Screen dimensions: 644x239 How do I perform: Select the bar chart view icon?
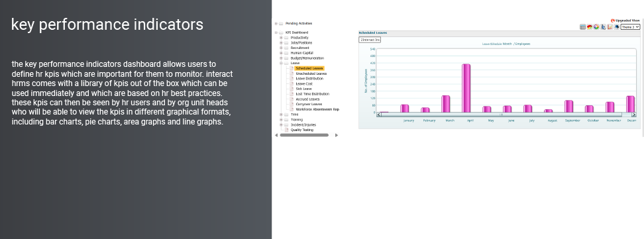click(x=603, y=26)
